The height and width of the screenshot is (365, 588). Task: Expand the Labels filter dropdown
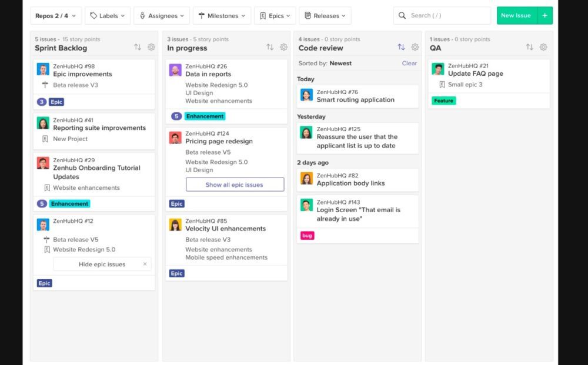click(108, 16)
